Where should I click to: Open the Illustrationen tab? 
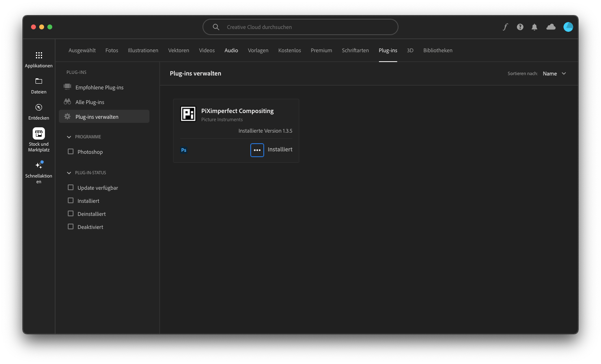(143, 51)
